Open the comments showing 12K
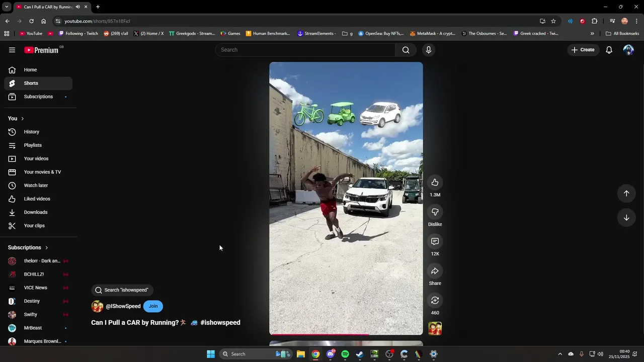Viewport: 644px width, 362px height. (x=435, y=242)
